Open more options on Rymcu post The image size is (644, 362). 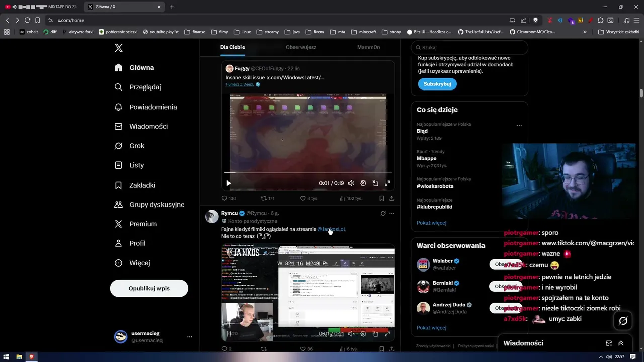tap(392, 213)
